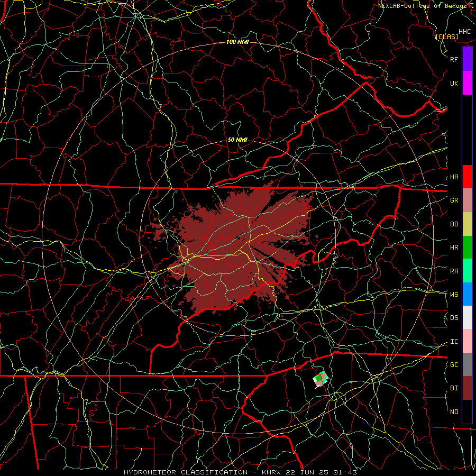The width and height of the screenshot is (476, 476).
Task: Select the WS legend label
Action: (454, 295)
